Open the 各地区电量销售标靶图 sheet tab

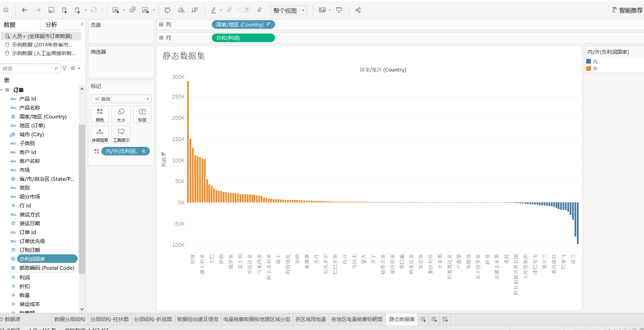pos(357,319)
